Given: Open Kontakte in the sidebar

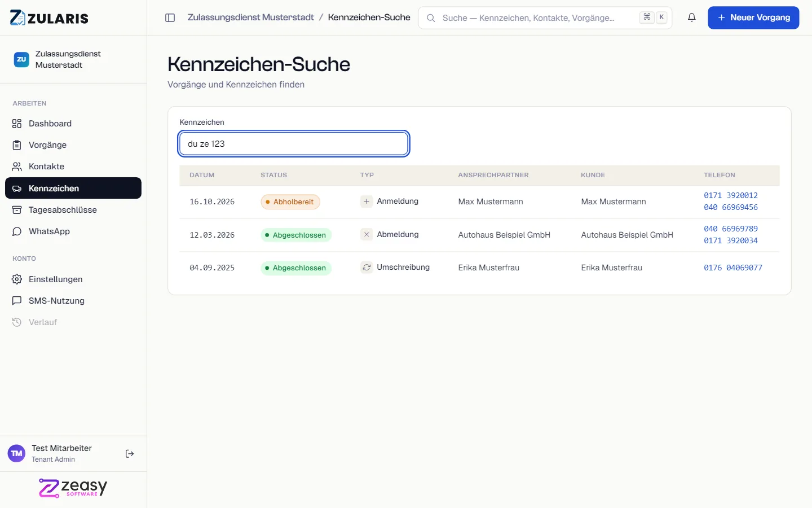Looking at the screenshot, I should point(73,167).
